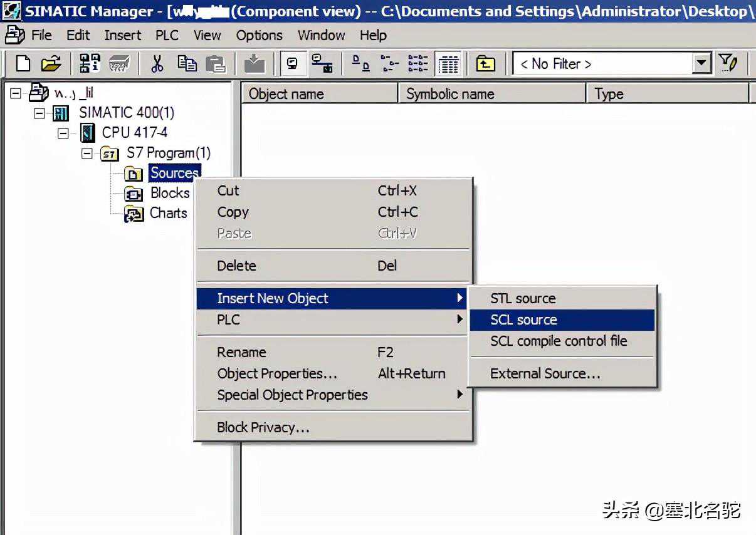The height and width of the screenshot is (535, 756).
Task: Click the Open Project folder icon
Action: 51,63
